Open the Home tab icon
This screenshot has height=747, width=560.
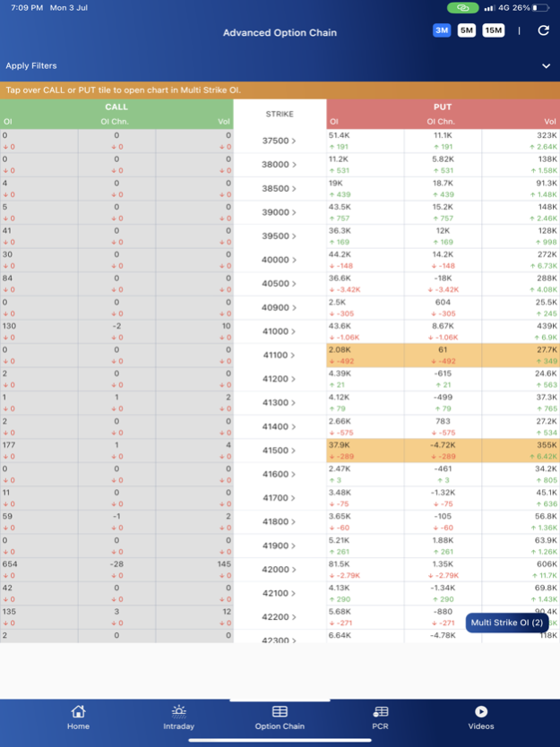(x=78, y=711)
